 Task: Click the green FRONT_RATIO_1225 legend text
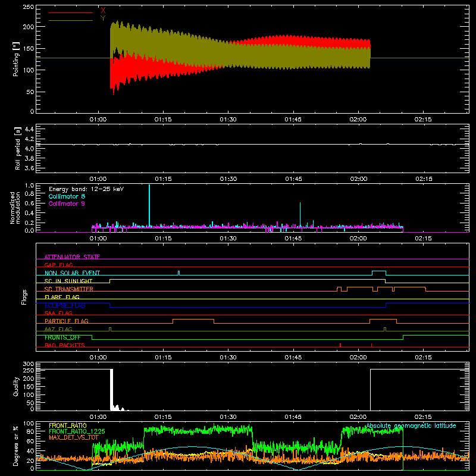coord(77,431)
